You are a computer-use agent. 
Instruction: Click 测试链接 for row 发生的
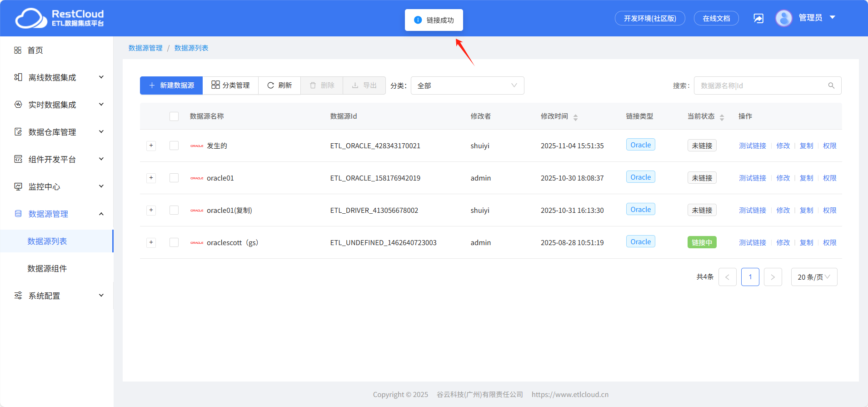pos(753,146)
